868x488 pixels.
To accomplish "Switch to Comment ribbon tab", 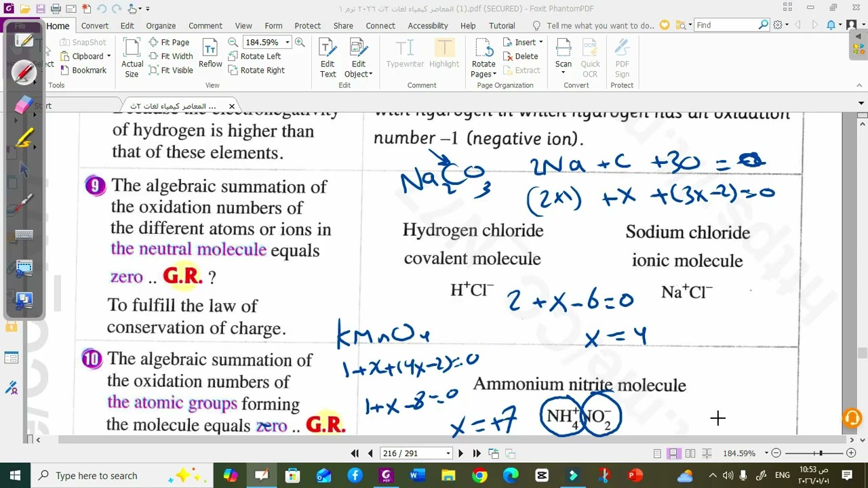I will click(205, 26).
